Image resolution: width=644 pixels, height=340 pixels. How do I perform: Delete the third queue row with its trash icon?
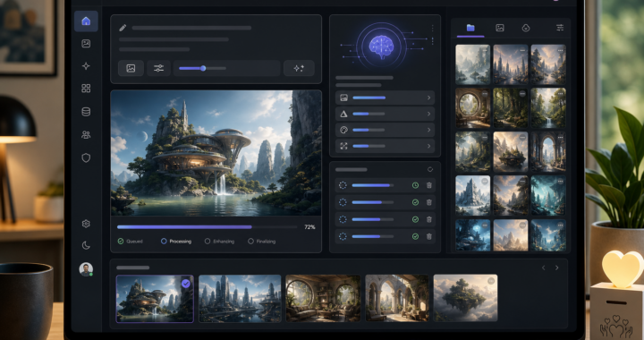point(428,219)
